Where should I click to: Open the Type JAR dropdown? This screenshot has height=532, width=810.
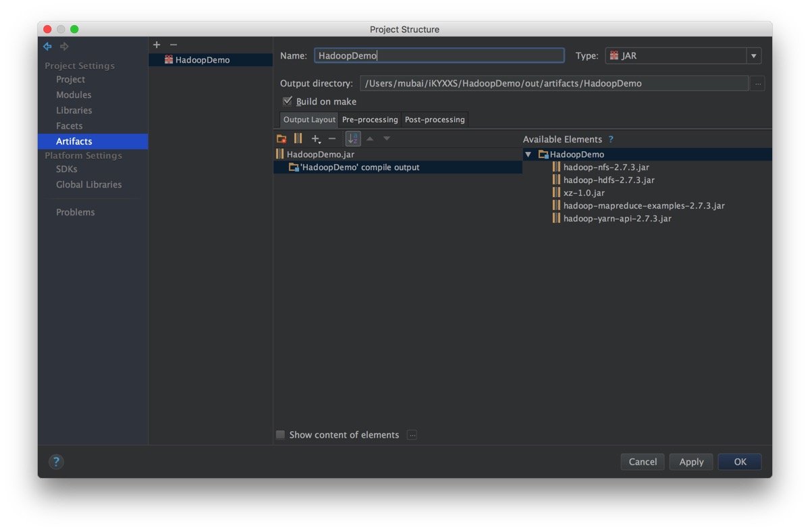[753, 56]
